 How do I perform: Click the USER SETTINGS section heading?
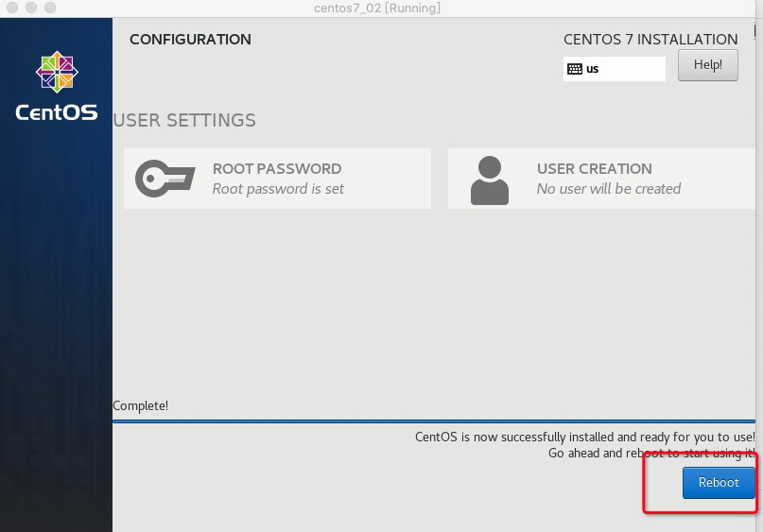tap(184, 120)
